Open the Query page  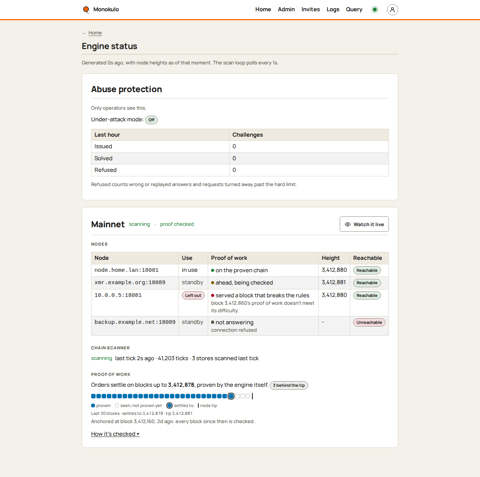coord(354,9)
